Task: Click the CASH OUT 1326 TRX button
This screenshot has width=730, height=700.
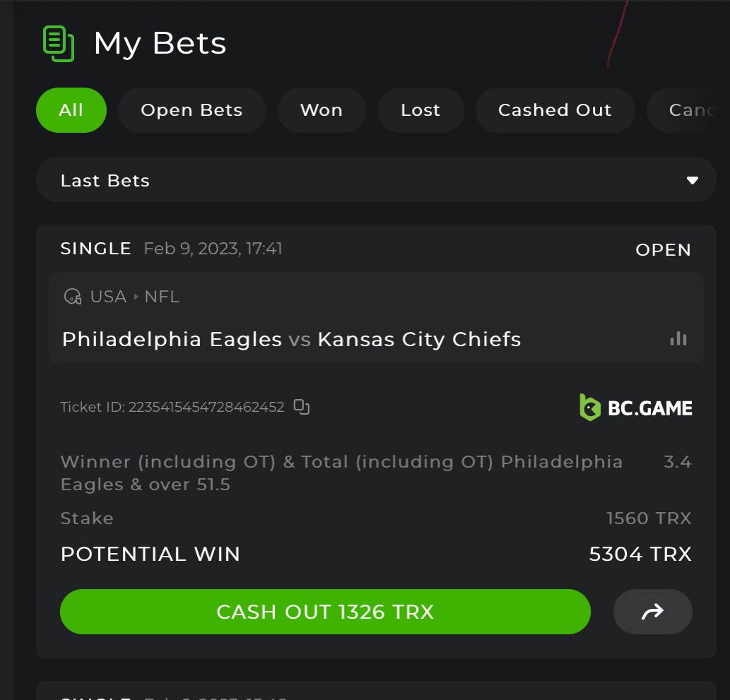Action: [326, 612]
